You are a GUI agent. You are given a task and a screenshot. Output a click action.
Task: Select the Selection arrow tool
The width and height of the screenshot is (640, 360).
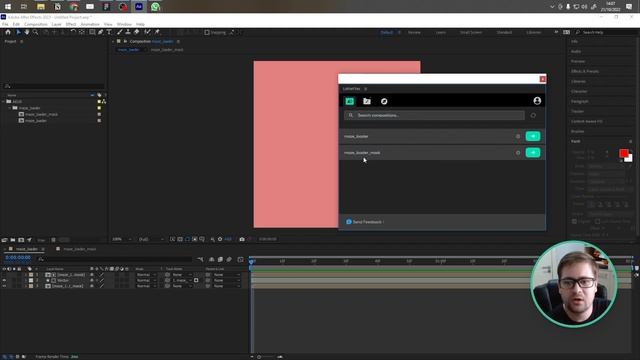(18, 32)
